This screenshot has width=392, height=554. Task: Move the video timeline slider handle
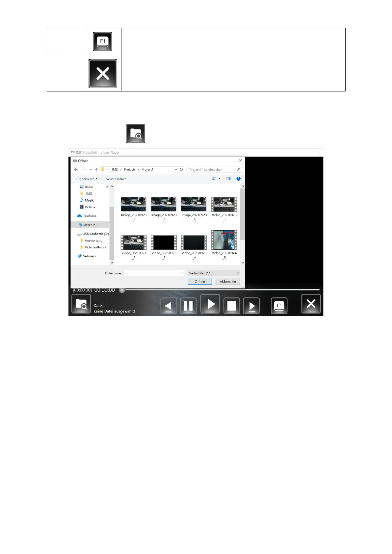coord(122,290)
